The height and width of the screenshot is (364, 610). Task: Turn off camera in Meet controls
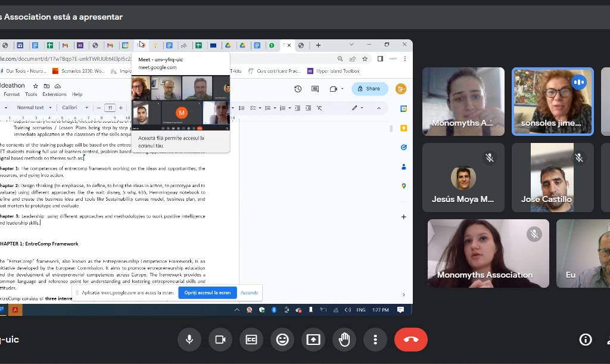click(x=220, y=340)
